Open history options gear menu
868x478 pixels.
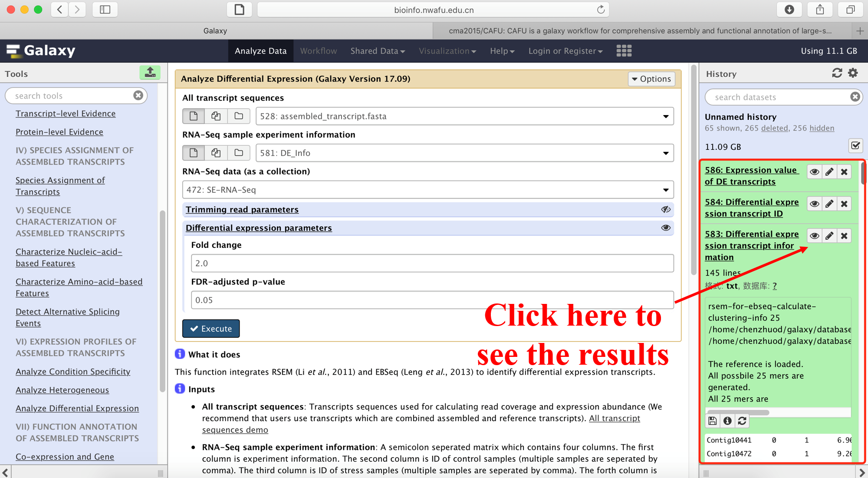tap(853, 73)
